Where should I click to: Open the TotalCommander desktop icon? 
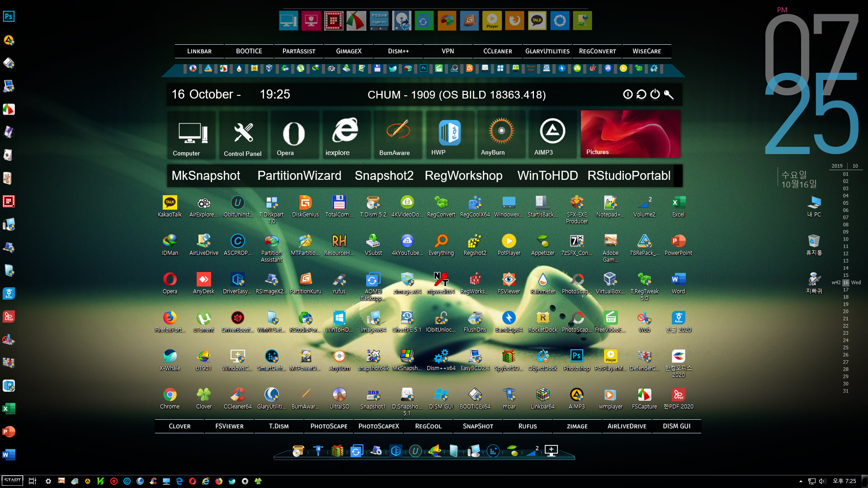[339, 206]
